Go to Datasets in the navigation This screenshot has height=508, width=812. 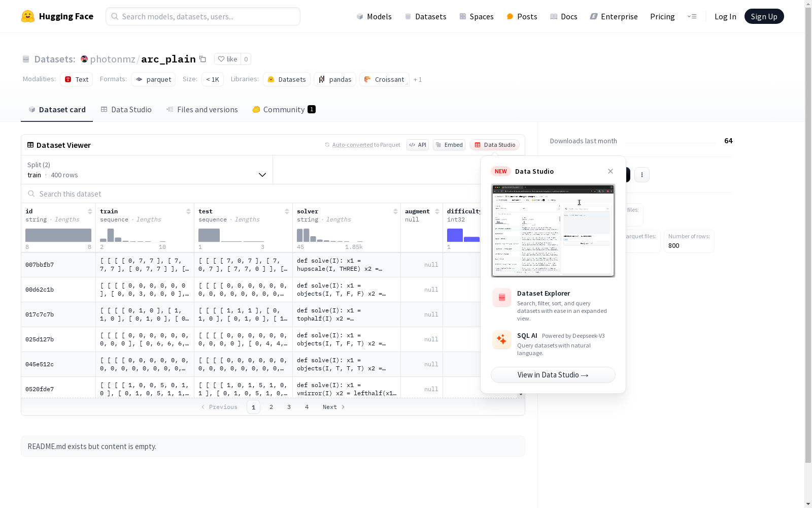(425, 16)
